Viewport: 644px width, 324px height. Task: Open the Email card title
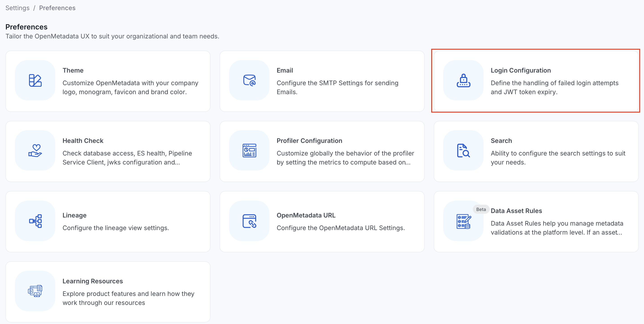coord(285,71)
